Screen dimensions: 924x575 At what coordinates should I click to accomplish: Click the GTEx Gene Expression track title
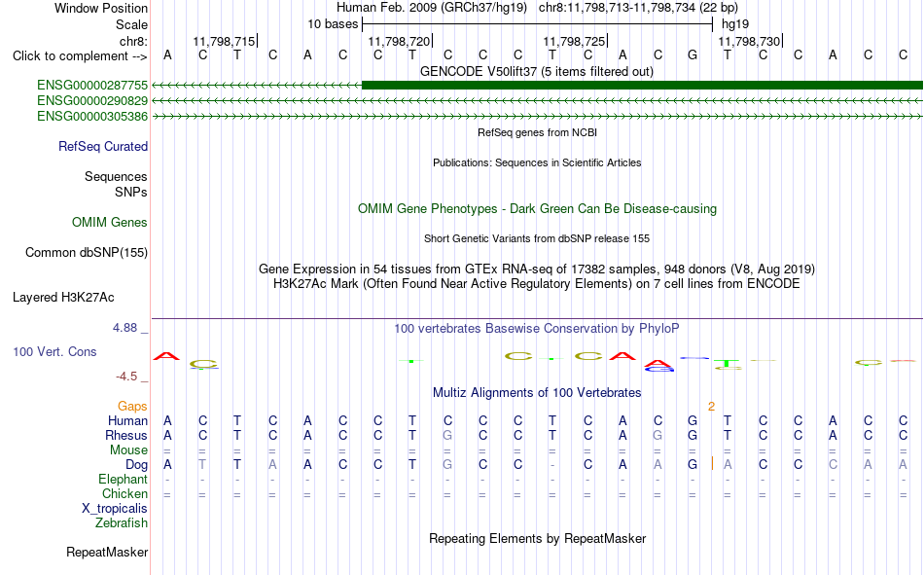(x=537, y=269)
